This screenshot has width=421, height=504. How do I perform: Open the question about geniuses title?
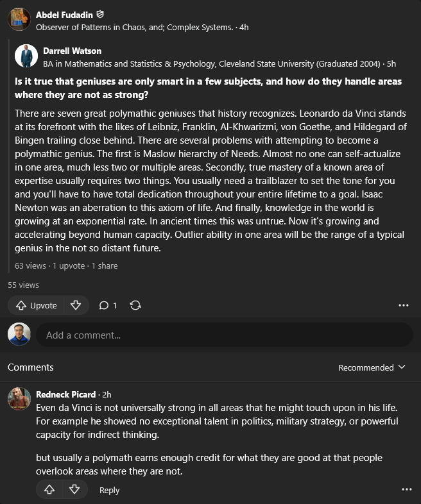208,88
